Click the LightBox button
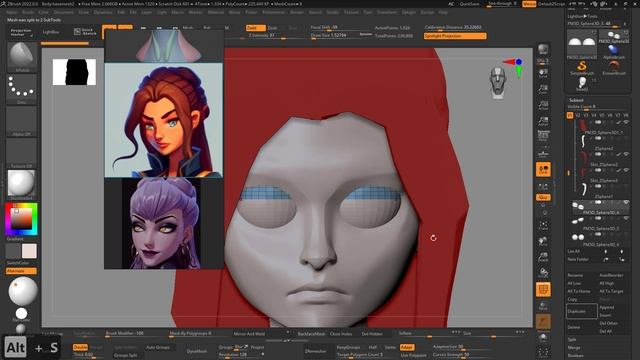Image resolution: width=640 pixels, height=360 pixels. pos(51,32)
